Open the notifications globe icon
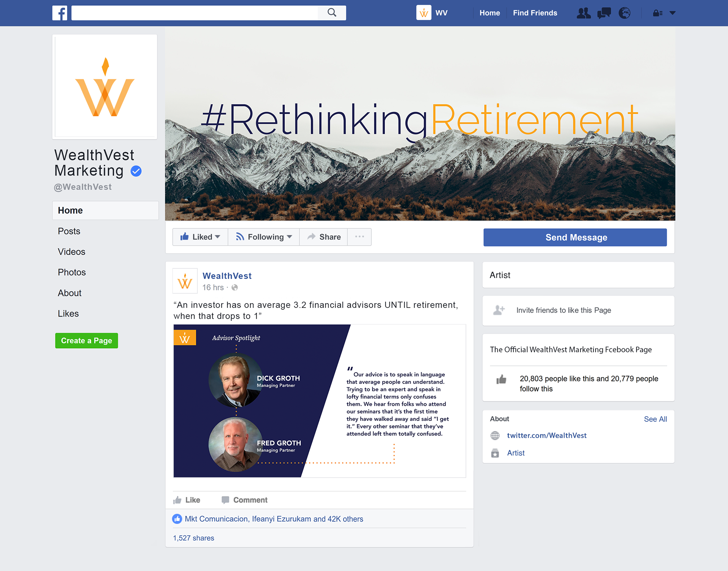Image resolution: width=728 pixels, height=571 pixels. [624, 13]
